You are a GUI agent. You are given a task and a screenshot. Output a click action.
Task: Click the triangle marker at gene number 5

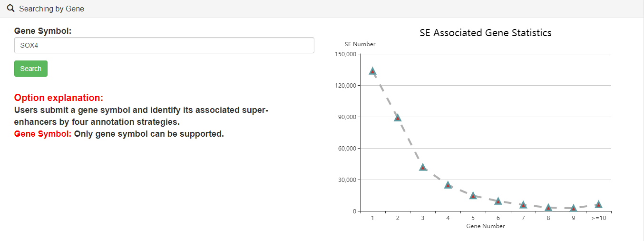(473, 196)
